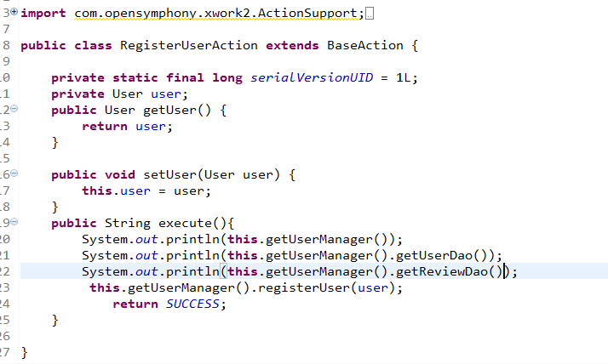This screenshot has width=608, height=364.
Task: Collapse the setUser method fold
Action: pos(14,173)
